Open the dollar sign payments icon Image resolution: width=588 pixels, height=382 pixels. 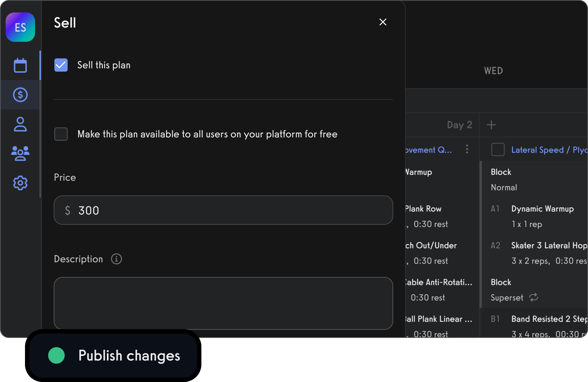coord(20,95)
